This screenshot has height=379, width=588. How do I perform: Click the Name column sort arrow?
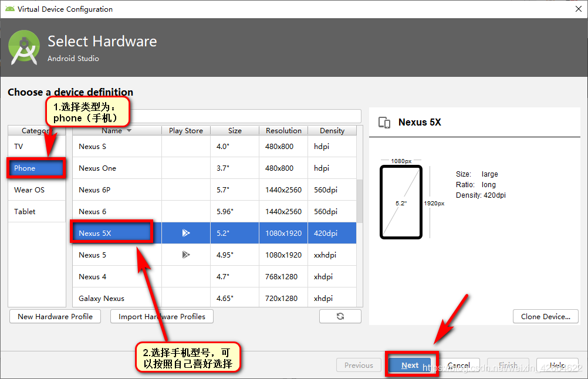coord(129,130)
